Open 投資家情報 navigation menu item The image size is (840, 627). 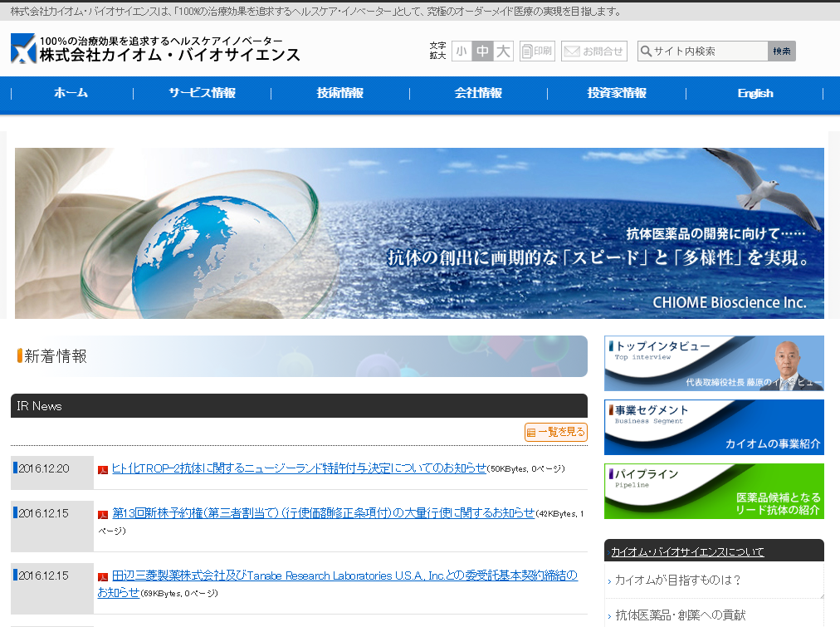[617, 93]
